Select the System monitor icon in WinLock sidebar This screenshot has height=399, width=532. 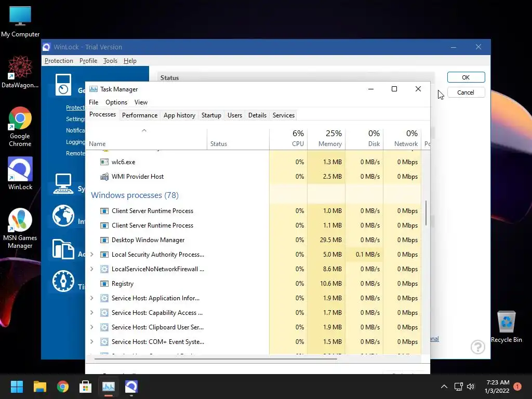coord(63,183)
